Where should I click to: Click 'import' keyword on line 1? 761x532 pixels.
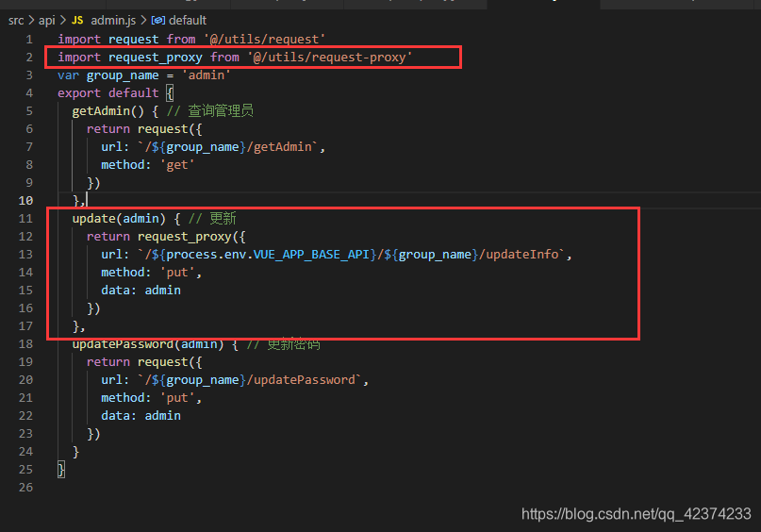pyautogui.click(x=79, y=40)
